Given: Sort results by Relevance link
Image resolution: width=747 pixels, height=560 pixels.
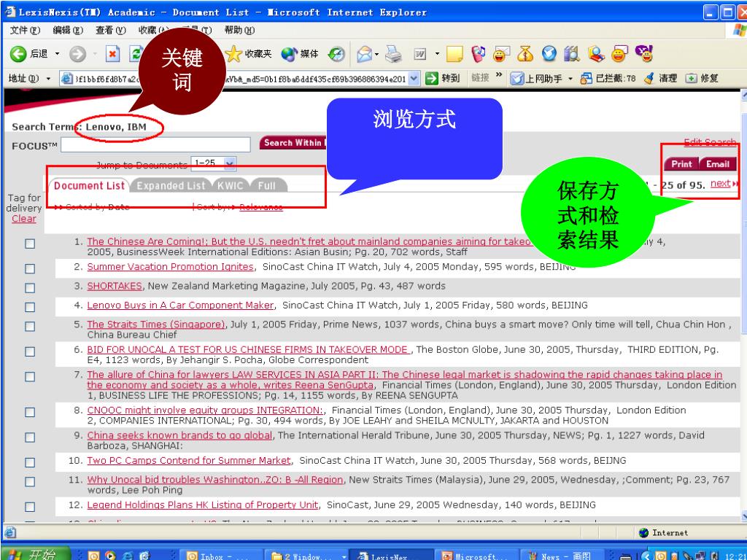Looking at the screenshot, I should pos(260,206).
